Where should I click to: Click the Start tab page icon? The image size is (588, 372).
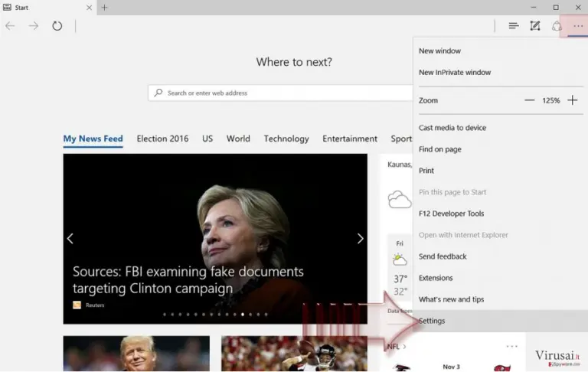7,7
